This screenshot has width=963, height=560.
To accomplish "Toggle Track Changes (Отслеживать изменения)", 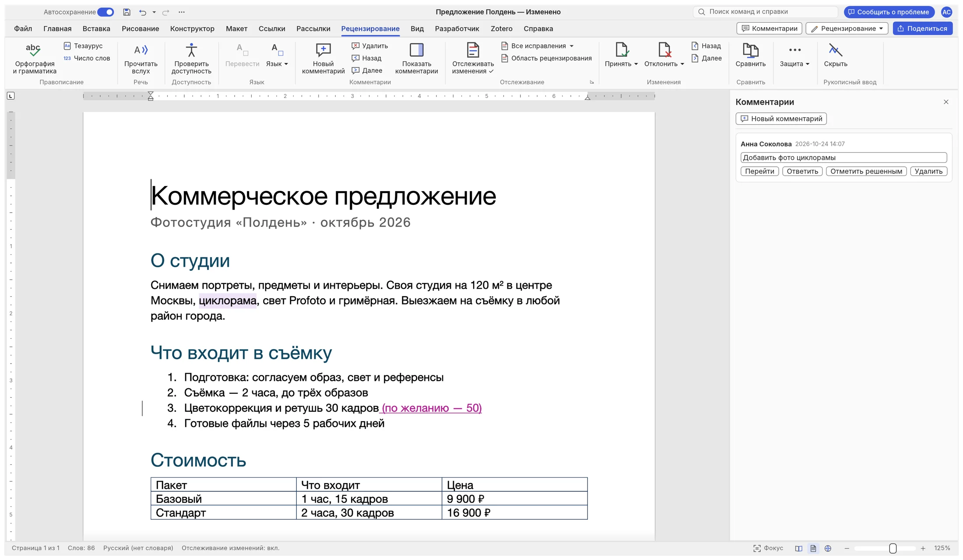I will [x=473, y=59].
